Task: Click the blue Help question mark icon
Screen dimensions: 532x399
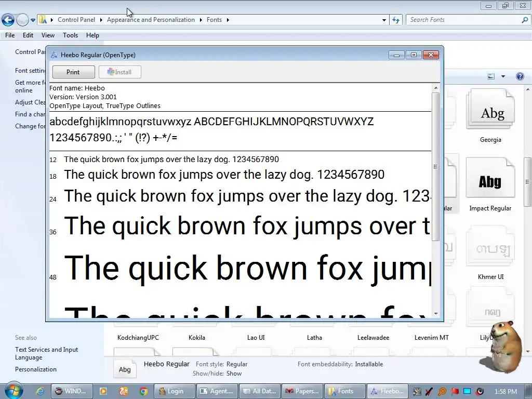Action: click(x=520, y=76)
